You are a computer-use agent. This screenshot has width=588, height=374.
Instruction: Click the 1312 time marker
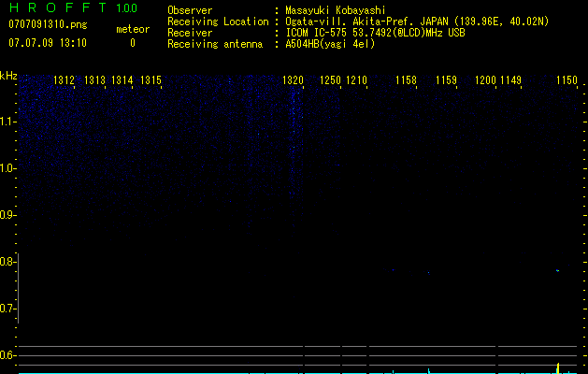(x=65, y=80)
